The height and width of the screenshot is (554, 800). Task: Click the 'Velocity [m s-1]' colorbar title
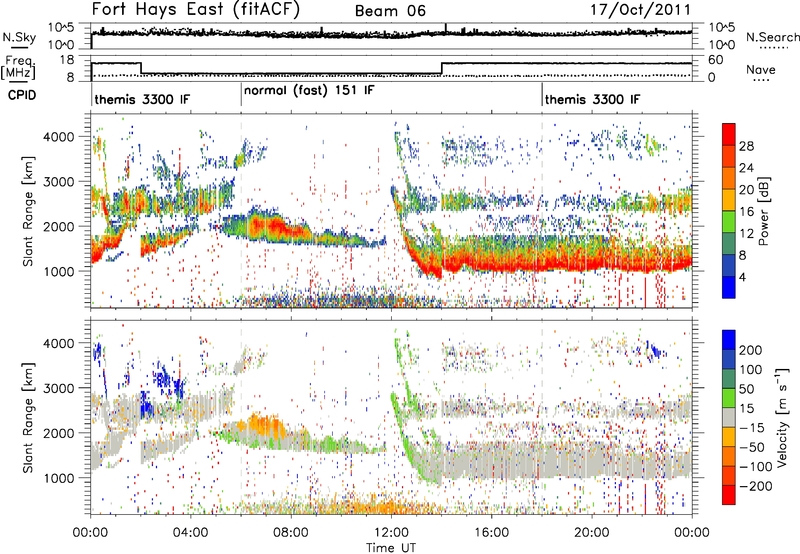point(781,417)
